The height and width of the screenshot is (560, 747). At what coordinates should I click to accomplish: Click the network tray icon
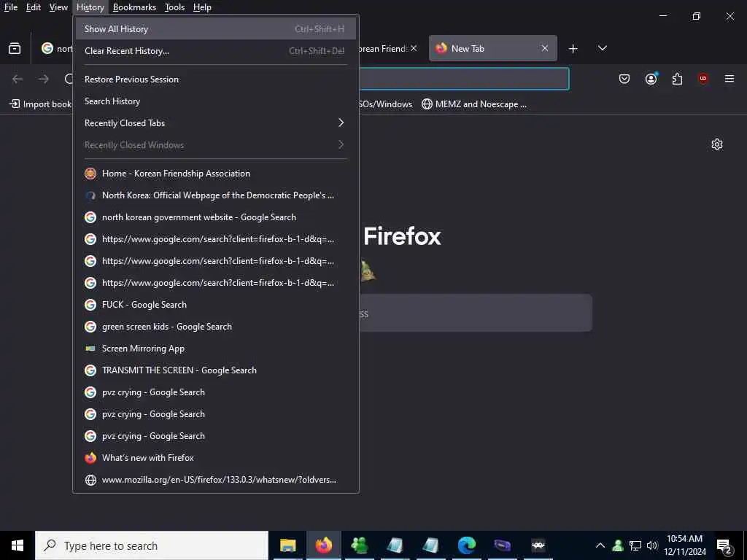(x=635, y=545)
